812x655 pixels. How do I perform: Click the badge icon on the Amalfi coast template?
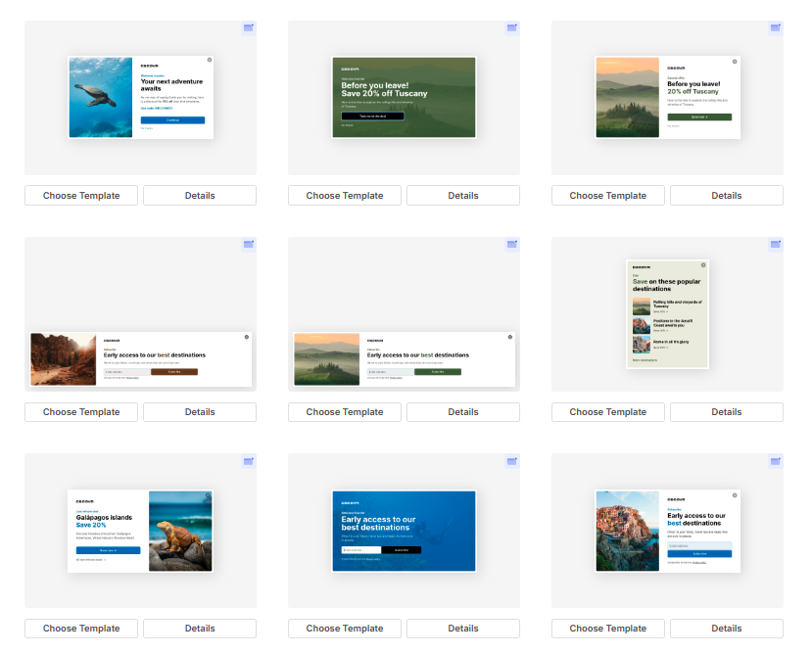pyautogui.click(x=776, y=461)
